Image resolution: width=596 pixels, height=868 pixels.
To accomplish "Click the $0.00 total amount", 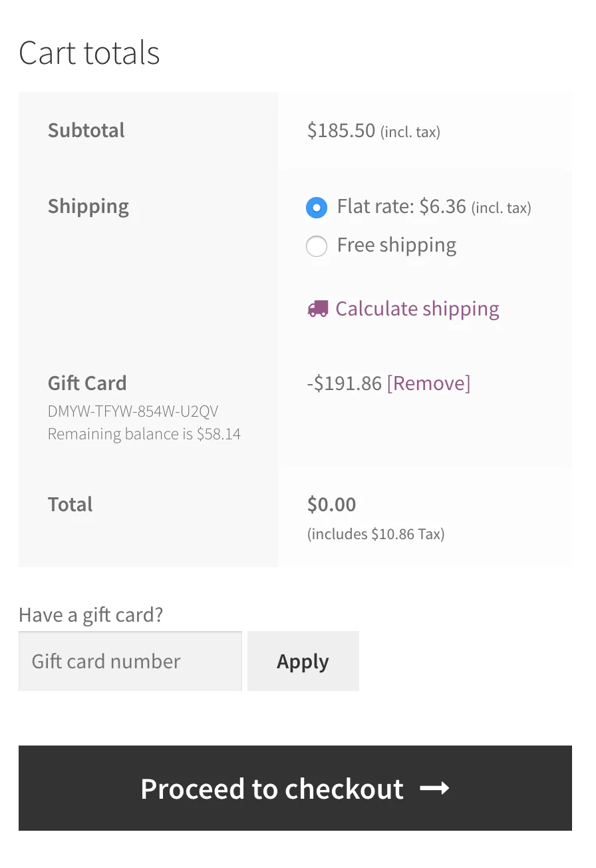I will [331, 504].
